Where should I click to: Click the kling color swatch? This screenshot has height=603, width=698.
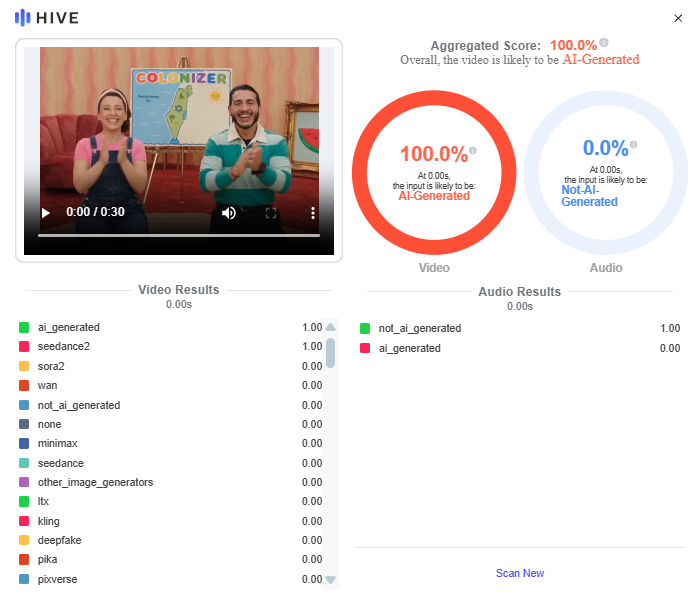(x=24, y=521)
